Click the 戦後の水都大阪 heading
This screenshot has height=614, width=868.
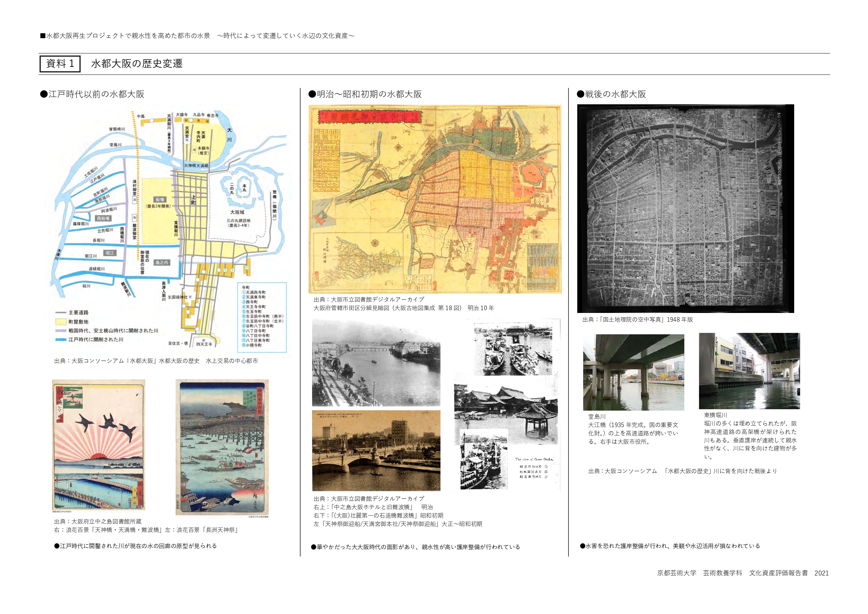(x=612, y=94)
